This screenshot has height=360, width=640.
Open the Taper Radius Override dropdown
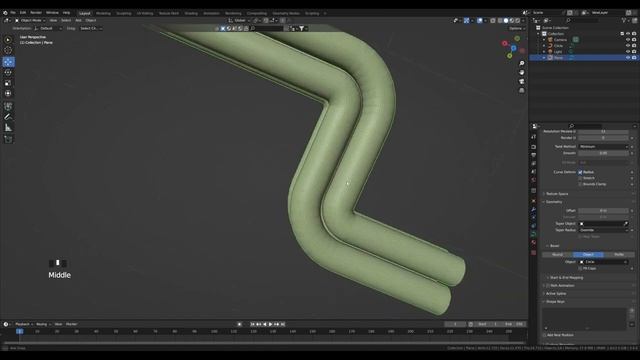pos(604,230)
